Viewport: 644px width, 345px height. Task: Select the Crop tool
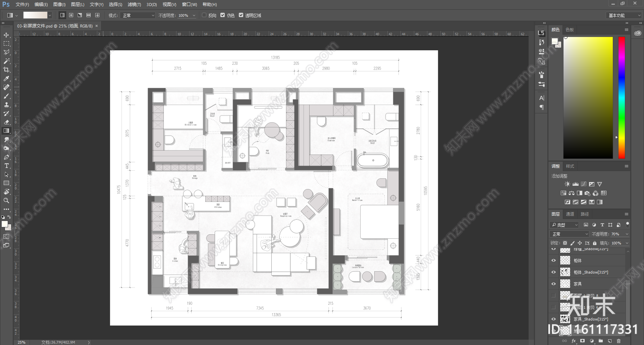(6, 70)
